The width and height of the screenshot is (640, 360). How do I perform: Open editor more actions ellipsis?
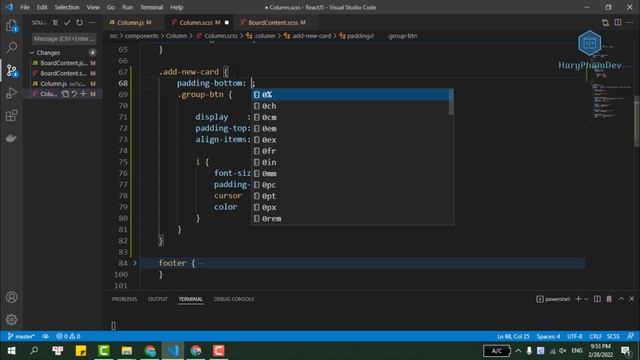point(630,22)
